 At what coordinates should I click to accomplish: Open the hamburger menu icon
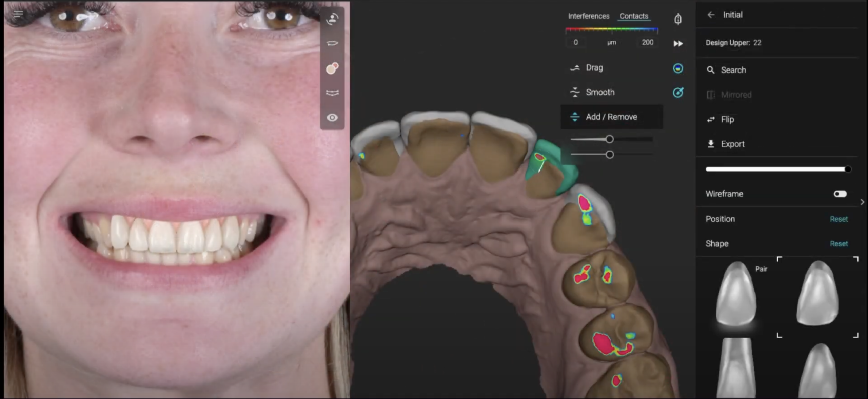click(x=18, y=14)
